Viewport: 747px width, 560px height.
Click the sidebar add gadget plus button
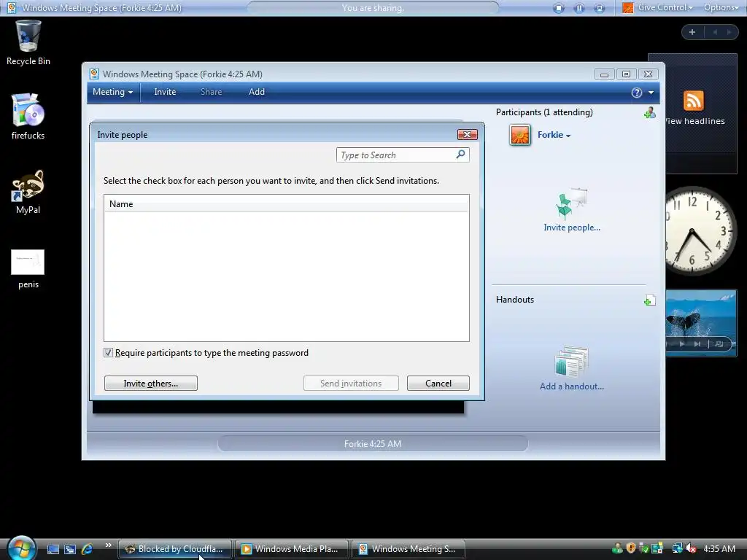click(692, 32)
